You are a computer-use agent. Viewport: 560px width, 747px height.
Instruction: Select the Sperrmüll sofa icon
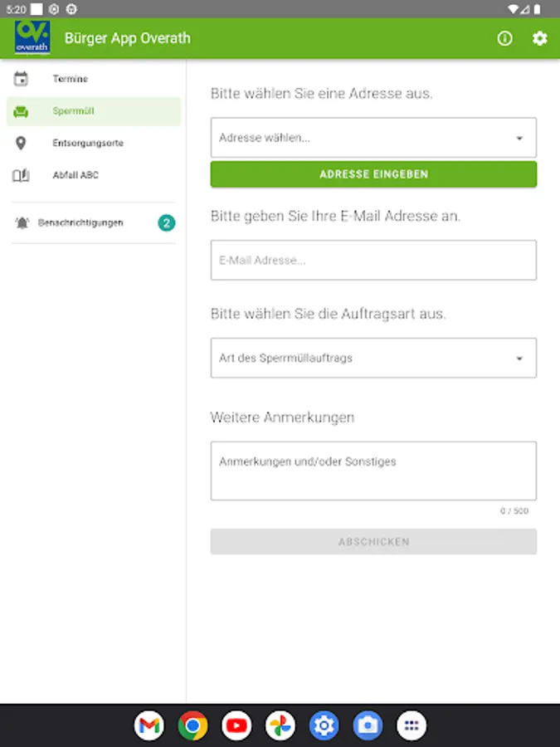click(21, 111)
